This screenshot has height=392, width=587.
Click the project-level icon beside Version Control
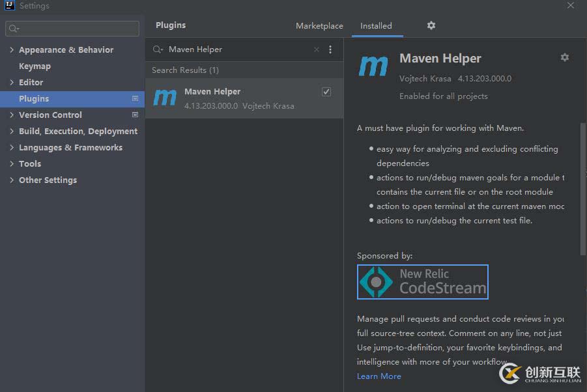pyautogui.click(x=135, y=115)
